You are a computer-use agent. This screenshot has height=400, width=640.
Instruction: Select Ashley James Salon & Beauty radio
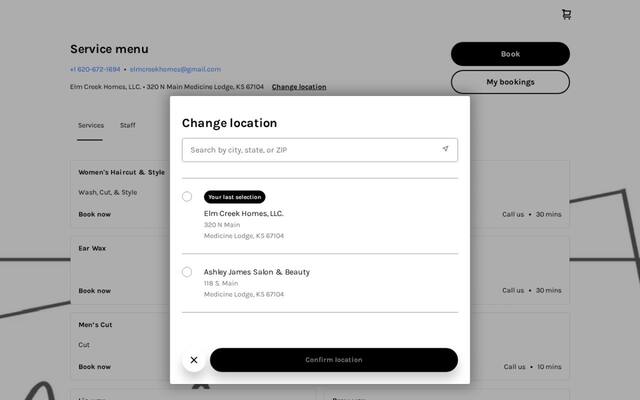tap(187, 272)
